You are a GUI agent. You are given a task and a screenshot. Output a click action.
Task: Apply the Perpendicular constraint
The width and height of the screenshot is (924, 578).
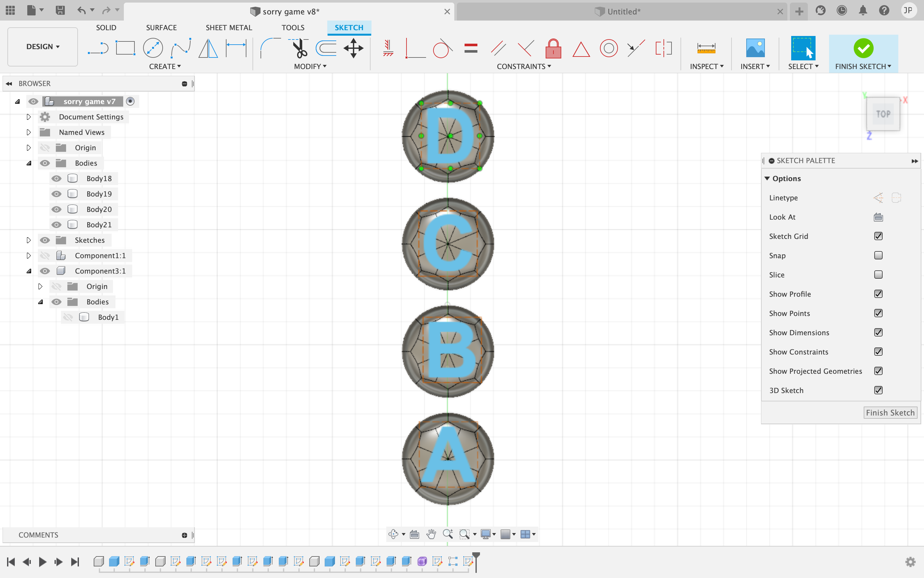point(526,48)
